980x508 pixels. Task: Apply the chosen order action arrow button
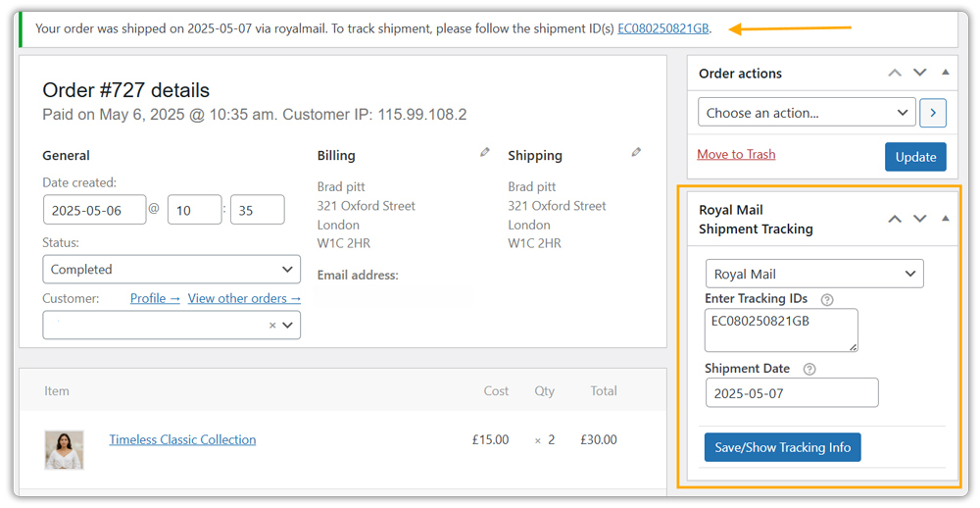[933, 113]
